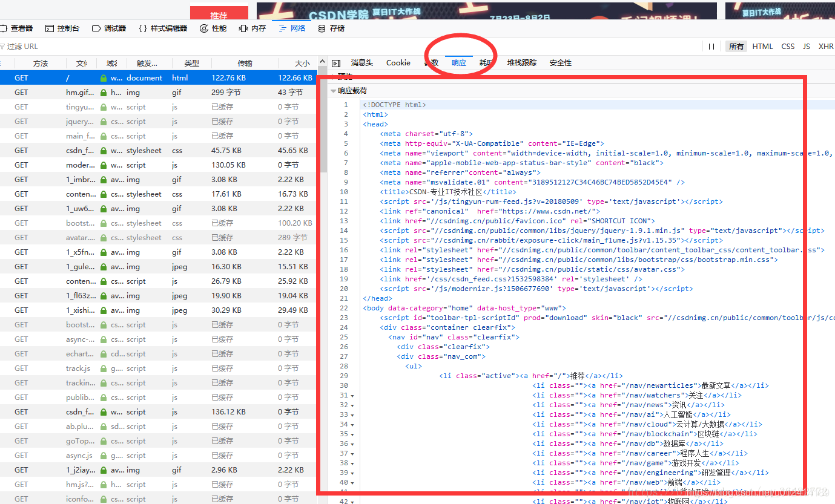
Task: Open the Cookie details tab
Action: (398, 63)
